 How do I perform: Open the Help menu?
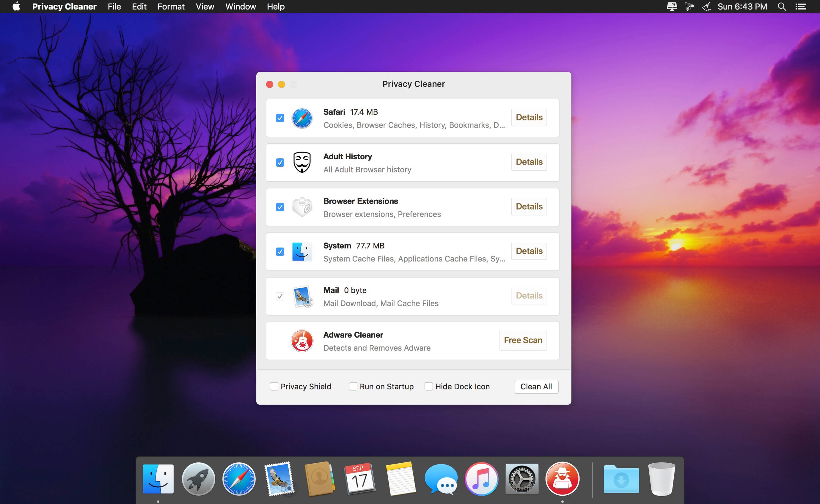pyautogui.click(x=276, y=7)
